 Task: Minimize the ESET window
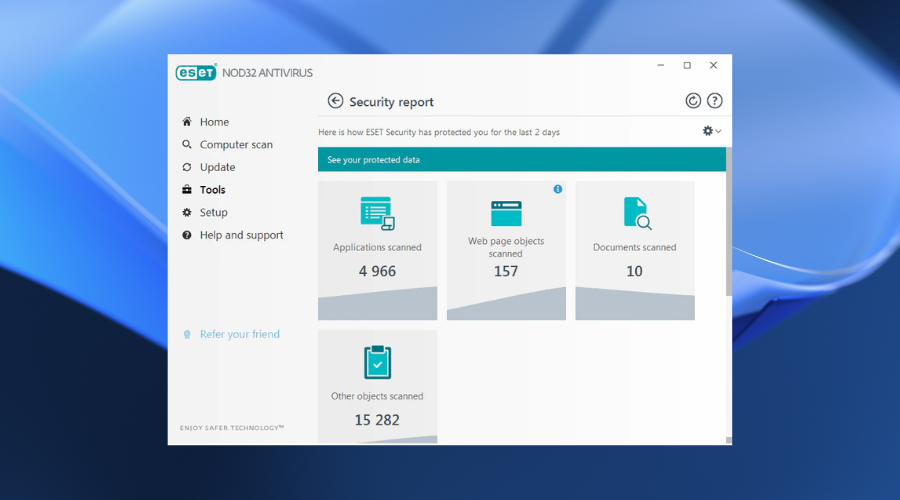[x=661, y=65]
